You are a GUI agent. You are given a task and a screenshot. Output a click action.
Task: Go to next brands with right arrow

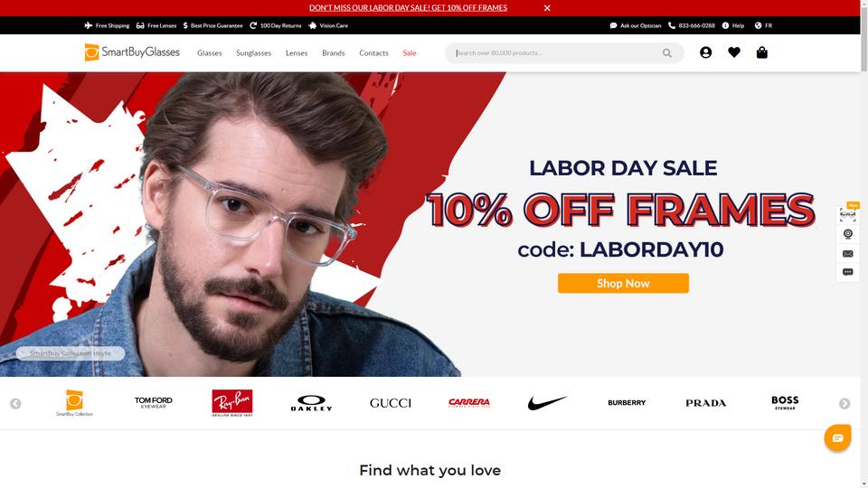click(x=844, y=404)
